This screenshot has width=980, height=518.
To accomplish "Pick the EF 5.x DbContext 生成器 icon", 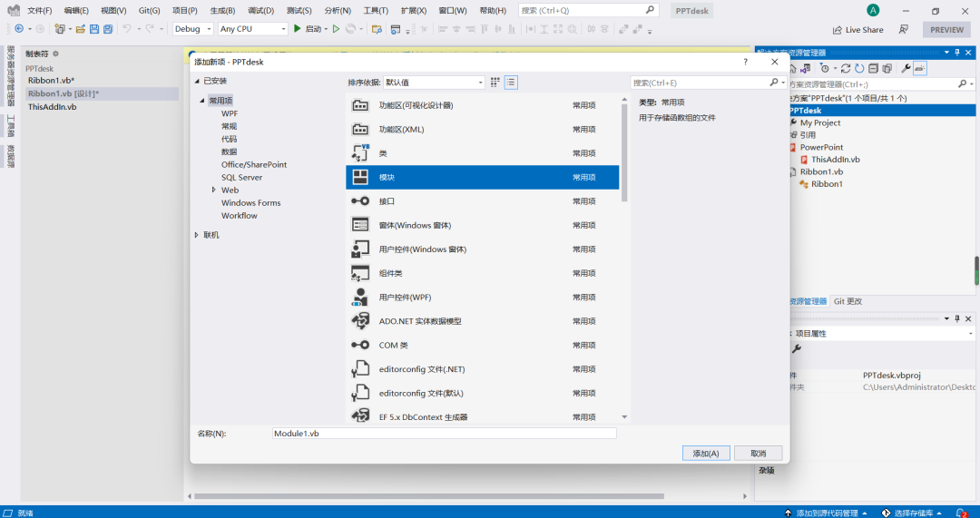I will (x=359, y=415).
